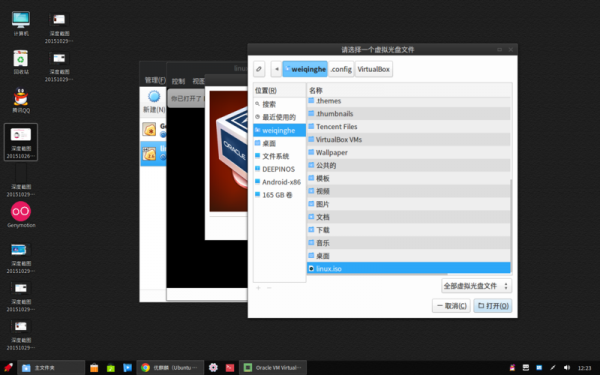Select DEEPINOS in the places sidebar
Viewport: 600px width, 375px height.
point(279,169)
